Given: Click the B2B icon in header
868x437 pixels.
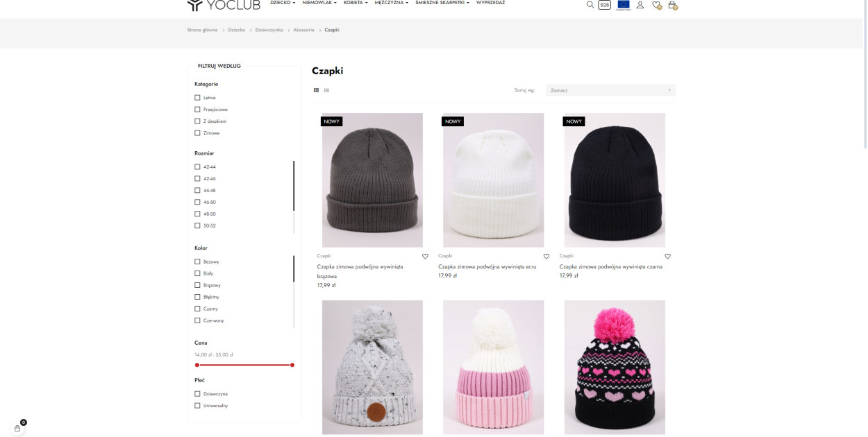Looking at the screenshot, I should click(605, 5).
